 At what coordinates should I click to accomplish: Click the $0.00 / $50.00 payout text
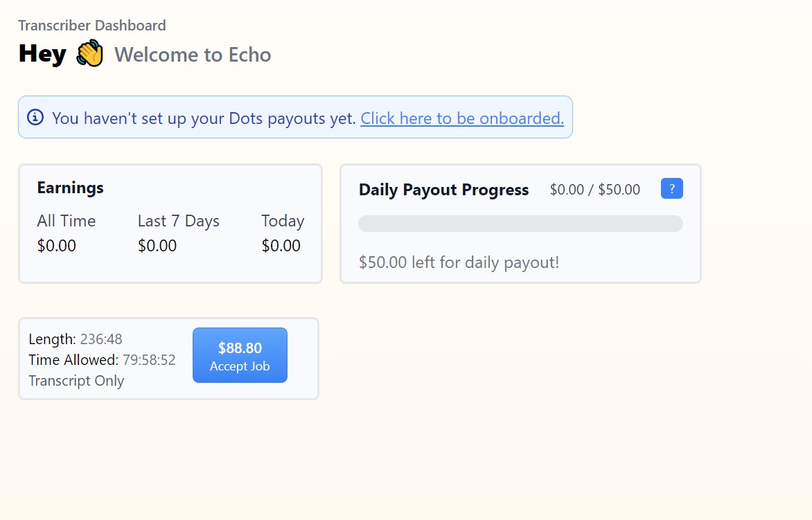coord(595,189)
